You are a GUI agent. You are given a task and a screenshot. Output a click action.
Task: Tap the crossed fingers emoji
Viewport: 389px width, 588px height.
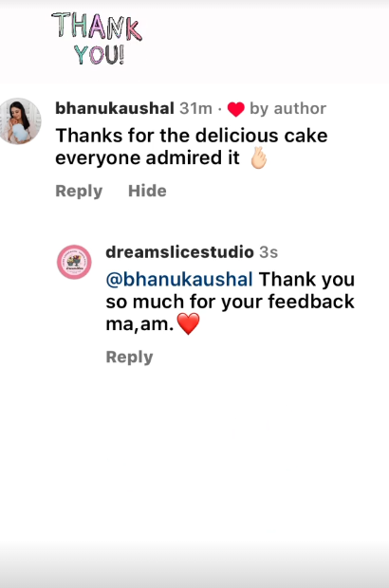pyautogui.click(x=259, y=157)
